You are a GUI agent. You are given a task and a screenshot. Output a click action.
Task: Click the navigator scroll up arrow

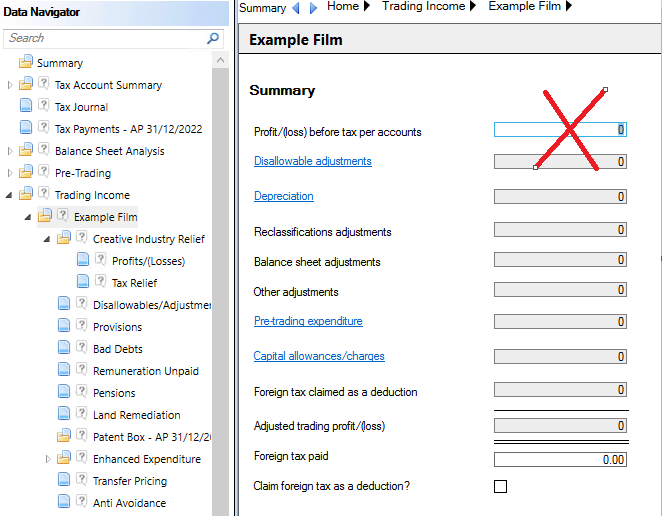coord(220,60)
